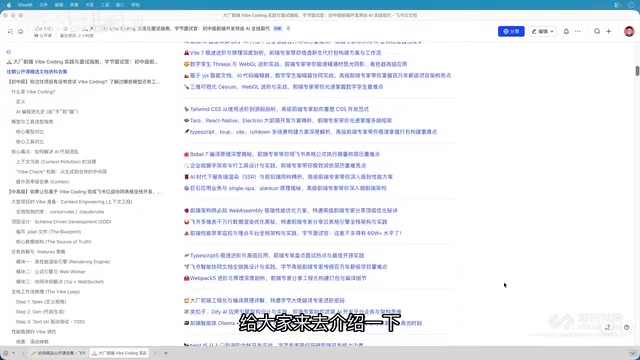Select outline item "Vibe Check" 机制
This screenshot has height=360, width=640.
tap(61, 172)
